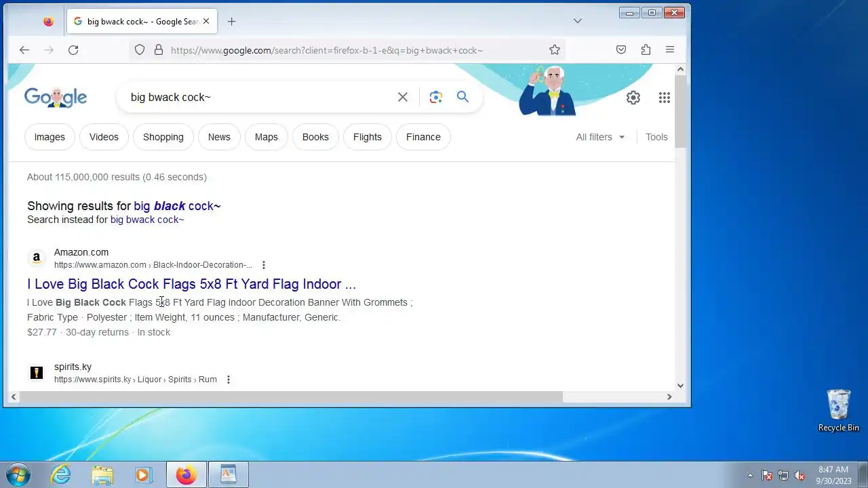
Task: Switch to the document editor taskbar button
Action: [x=229, y=474]
